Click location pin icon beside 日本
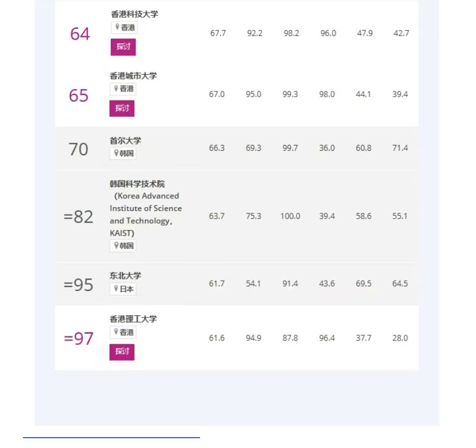476x448 pixels. click(116, 288)
